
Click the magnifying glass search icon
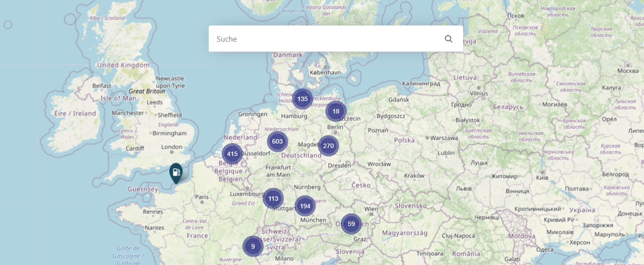pos(448,39)
